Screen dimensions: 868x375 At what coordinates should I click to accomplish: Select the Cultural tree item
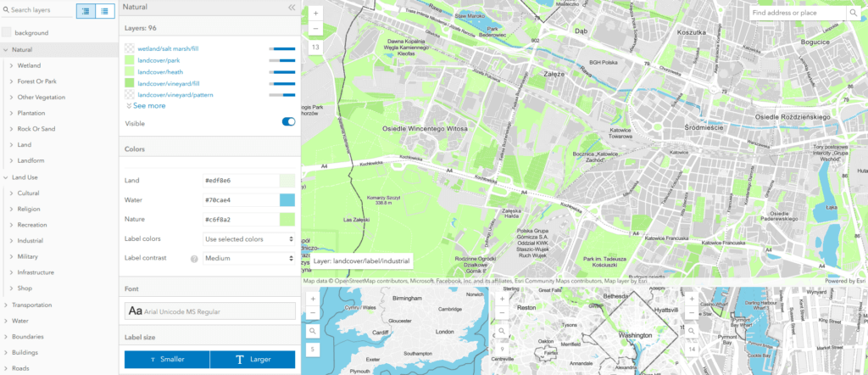tap(28, 193)
